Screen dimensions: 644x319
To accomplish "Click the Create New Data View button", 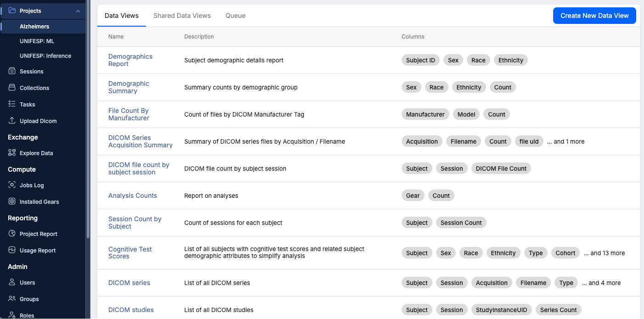I will tap(594, 16).
